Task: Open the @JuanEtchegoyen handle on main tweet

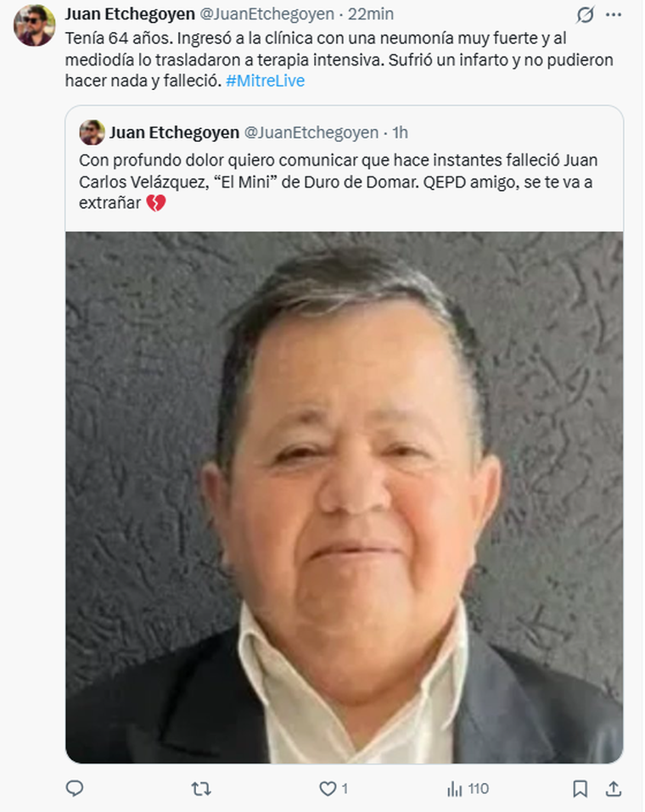Action: point(266,14)
